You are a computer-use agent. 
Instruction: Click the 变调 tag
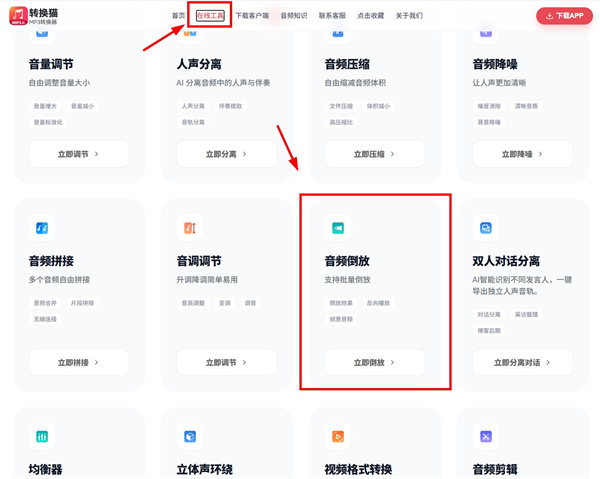pos(225,303)
